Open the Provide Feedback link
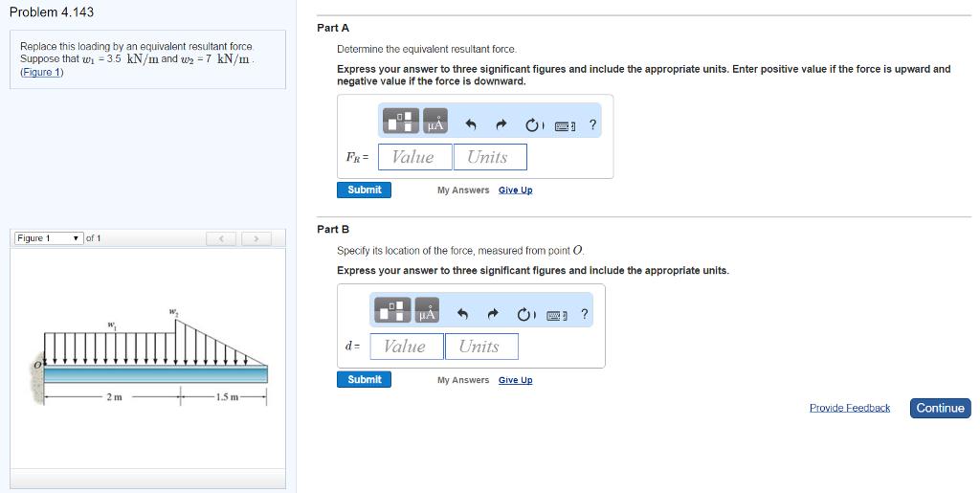 coord(850,408)
